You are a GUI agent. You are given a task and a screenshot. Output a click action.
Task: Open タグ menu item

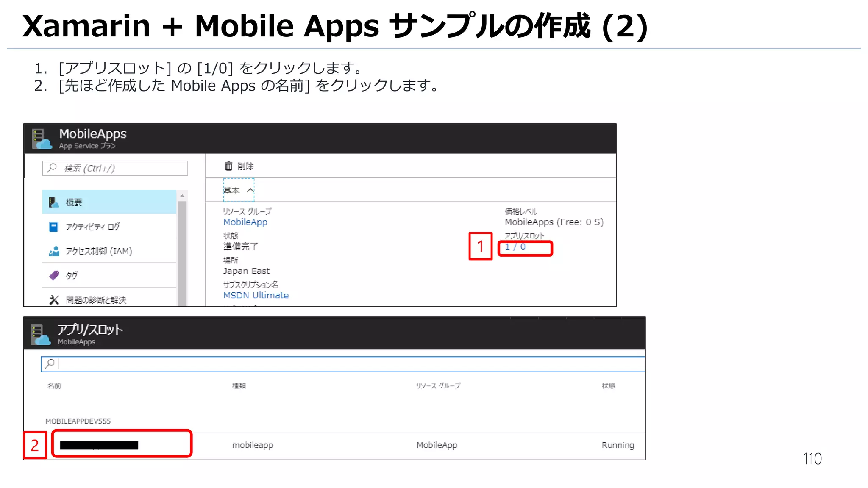coord(109,275)
